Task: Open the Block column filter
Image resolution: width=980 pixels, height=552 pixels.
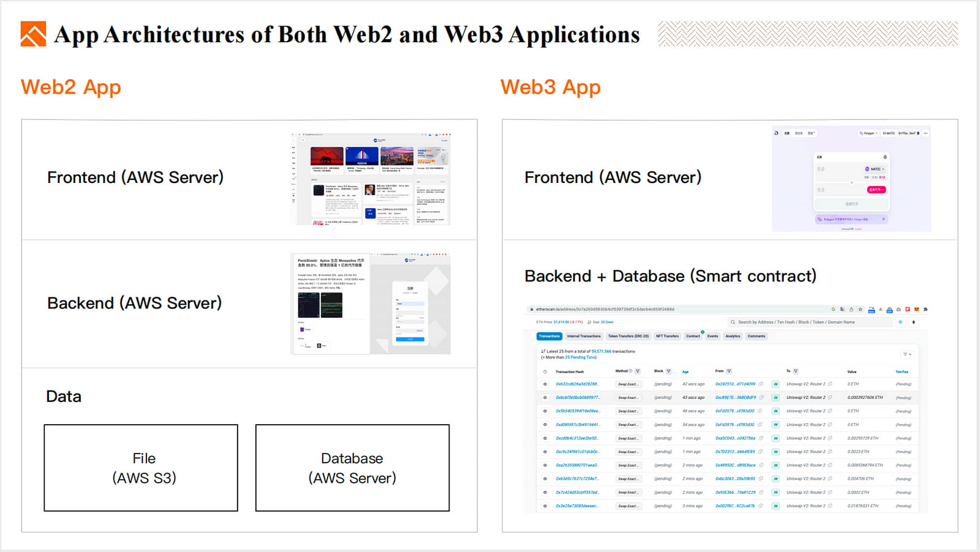Action: tap(668, 371)
